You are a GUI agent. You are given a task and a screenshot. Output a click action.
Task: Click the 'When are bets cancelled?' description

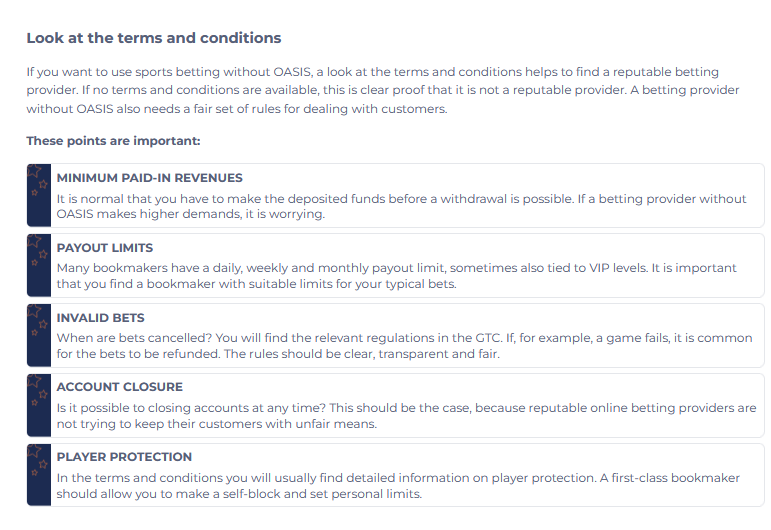pyautogui.click(x=404, y=346)
